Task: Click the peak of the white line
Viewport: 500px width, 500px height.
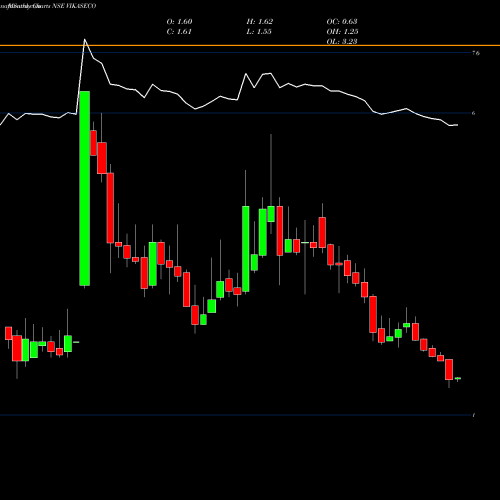Action: 85,40
